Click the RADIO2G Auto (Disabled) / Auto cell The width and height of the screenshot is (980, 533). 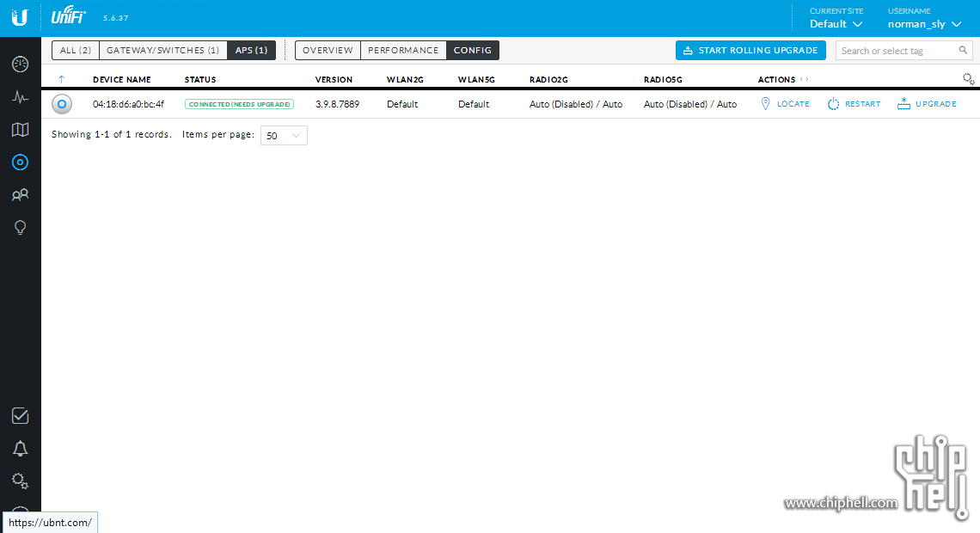tap(576, 104)
